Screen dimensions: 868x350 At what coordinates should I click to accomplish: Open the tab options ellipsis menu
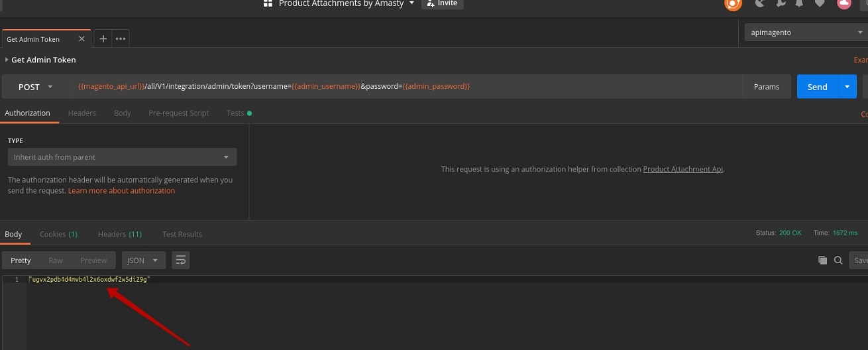[121, 39]
